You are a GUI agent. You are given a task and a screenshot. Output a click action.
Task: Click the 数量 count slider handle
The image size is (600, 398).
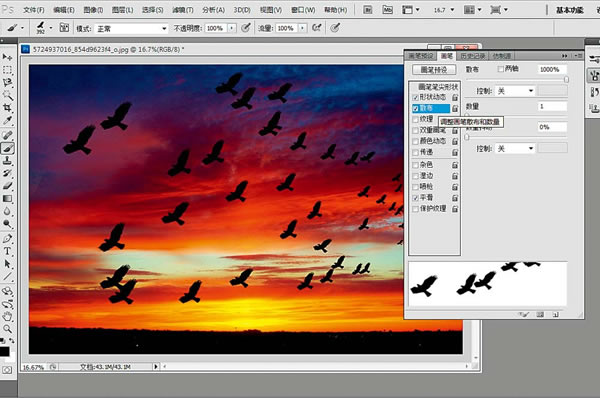click(x=467, y=115)
